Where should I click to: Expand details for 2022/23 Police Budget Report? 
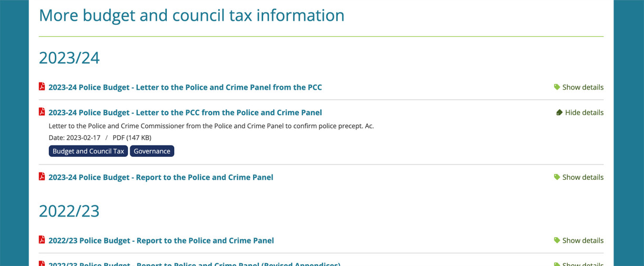[x=582, y=240]
